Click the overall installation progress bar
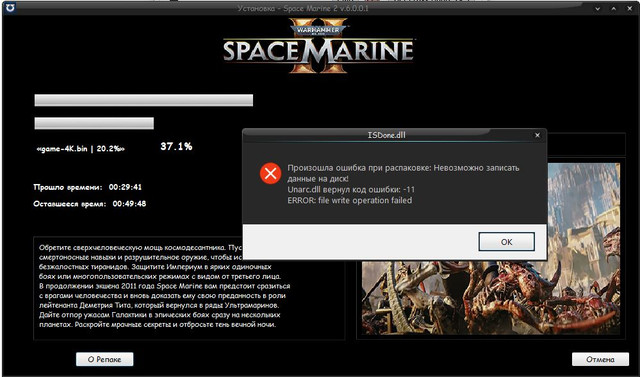This screenshot has width=640, height=377. (x=144, y=100)
